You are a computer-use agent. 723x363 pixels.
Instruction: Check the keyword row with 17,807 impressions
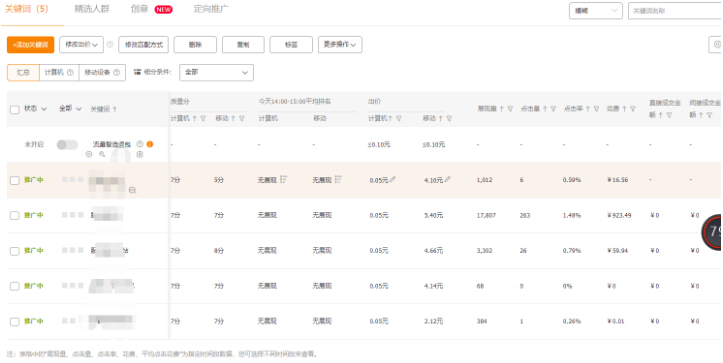point(15,215)
